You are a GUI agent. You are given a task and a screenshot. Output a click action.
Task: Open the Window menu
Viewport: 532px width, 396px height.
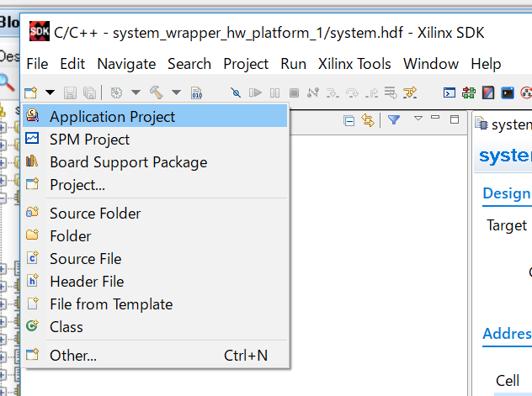[431, 64]
